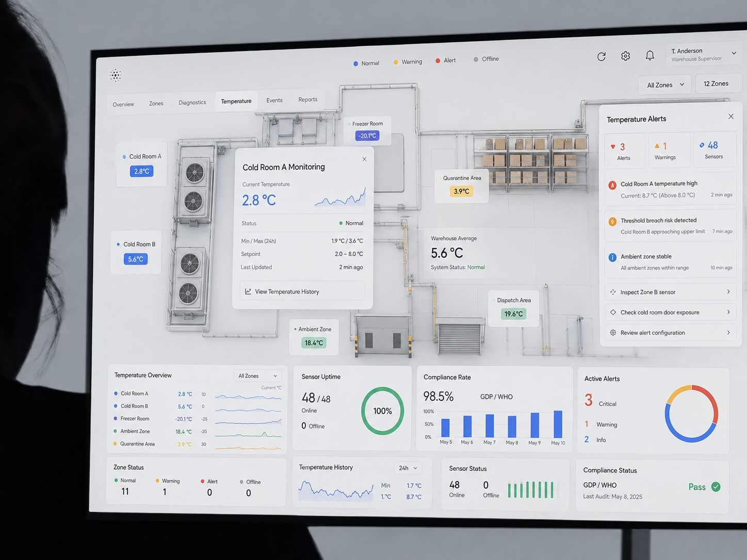This screenshot has height=560, width=747.
Task: Open the notifications bell
Action: (650, 55)
